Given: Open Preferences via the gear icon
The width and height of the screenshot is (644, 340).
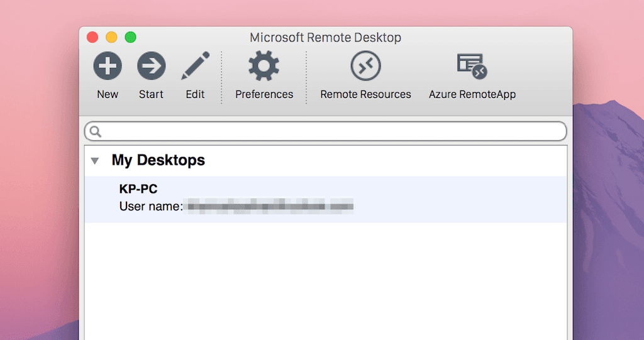Looking at the screenshot, I should (x=264, y=66).
